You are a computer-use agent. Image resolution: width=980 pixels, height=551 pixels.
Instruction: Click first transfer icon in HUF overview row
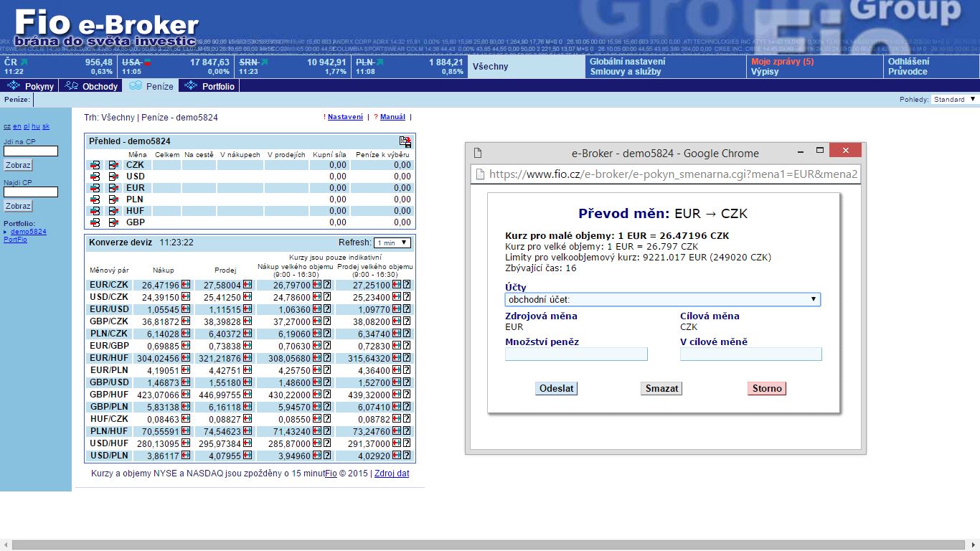(95, 211)
